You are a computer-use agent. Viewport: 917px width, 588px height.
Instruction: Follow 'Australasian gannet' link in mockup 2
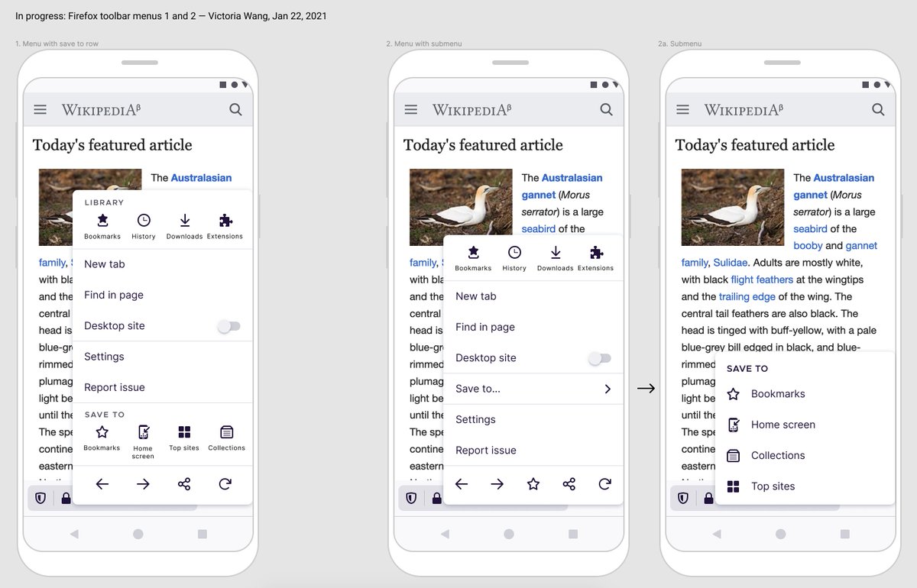(x=562, y=186)
